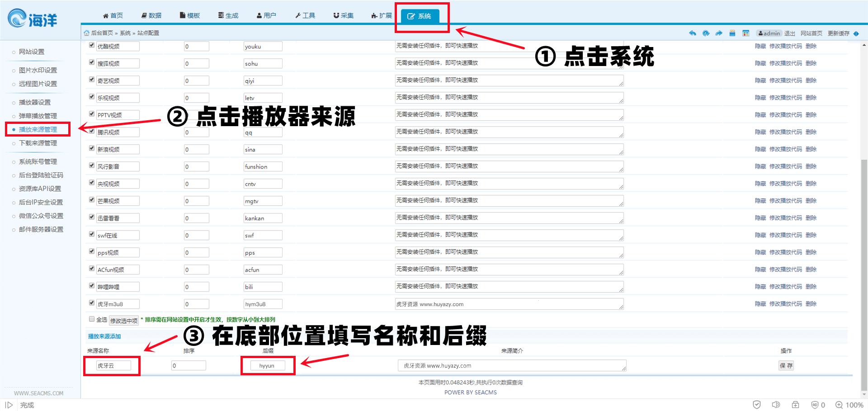Open the 采集 menu
This screenshot has height=411, width=868.
pos(343,15)
